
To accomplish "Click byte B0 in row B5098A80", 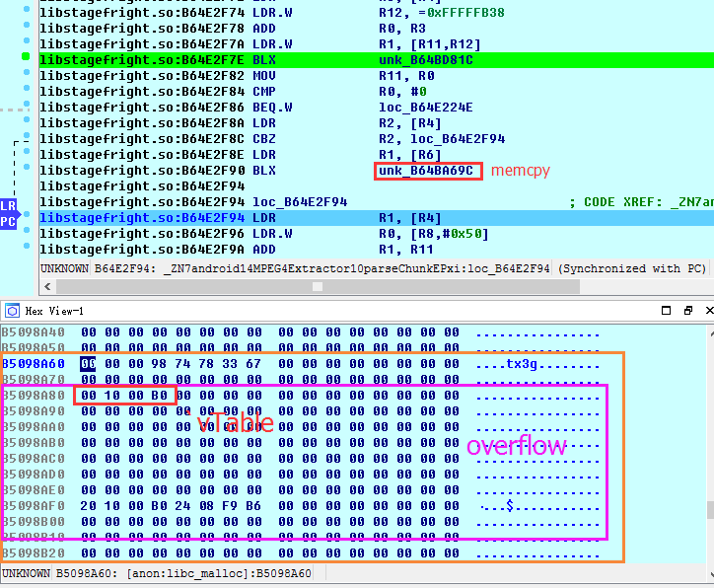I will click(159, 396).
